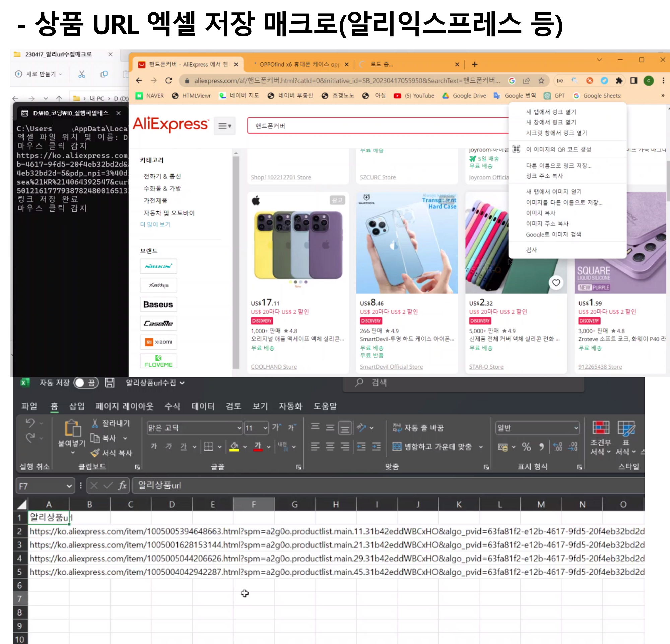Click the fill color bucket icon

click(x=234, y=446)
